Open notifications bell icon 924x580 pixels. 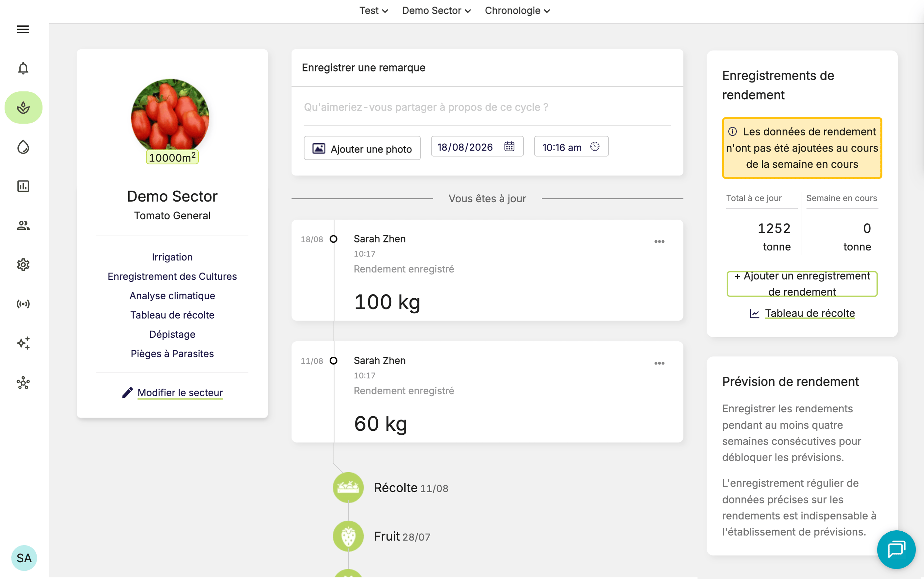coord(23,68)
